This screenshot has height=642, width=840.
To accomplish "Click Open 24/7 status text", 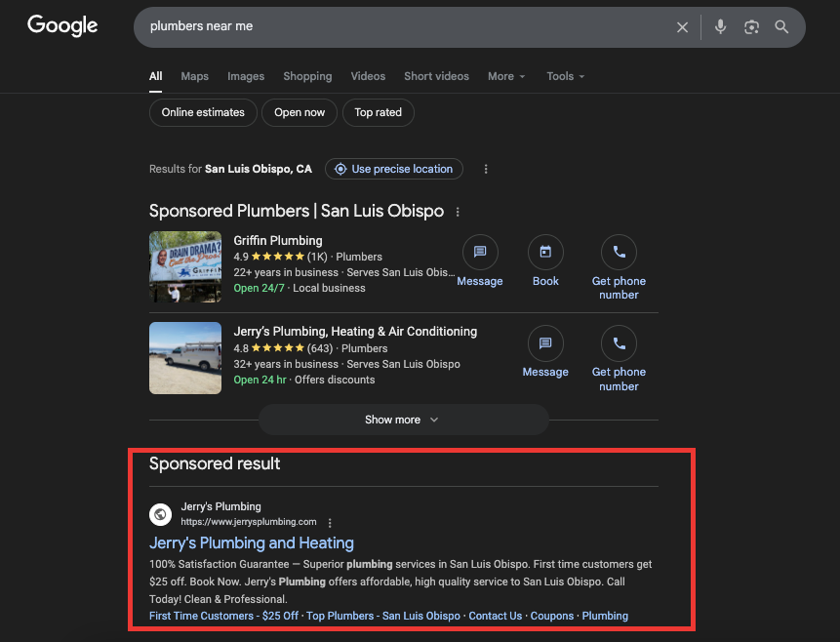I will pyautogui.click(x=260, y=288).
